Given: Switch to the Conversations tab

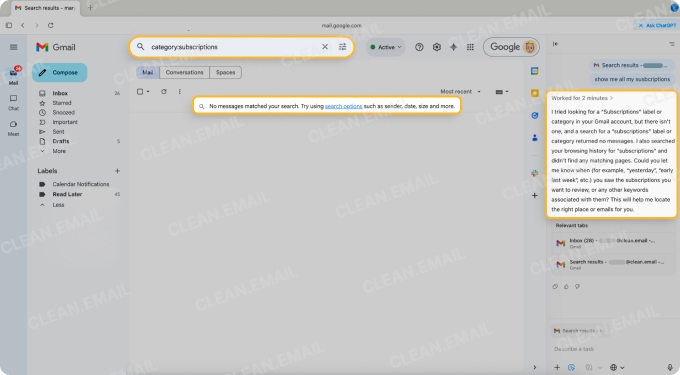Looking at the screenshot, I should click(184, 72).
